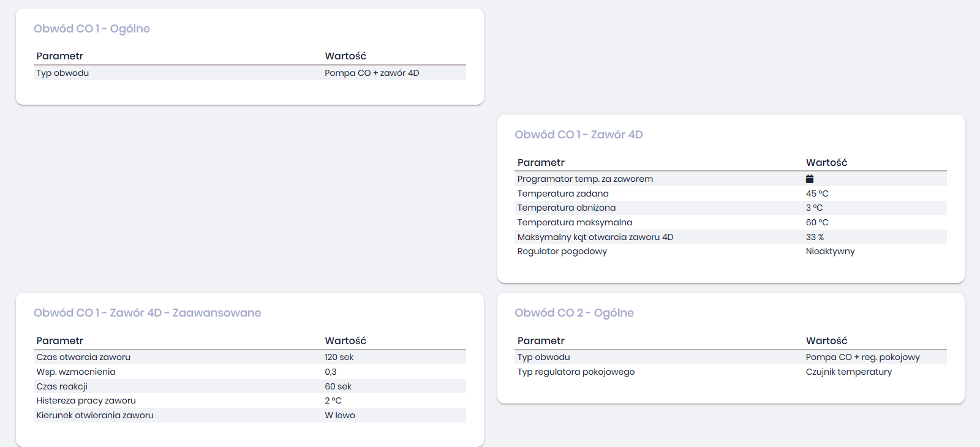Click the calendar icon for Programator temp. za zaworem
The height and width of the screenshot is (447, 980).
pyautogui.click(x=810, y=179)
